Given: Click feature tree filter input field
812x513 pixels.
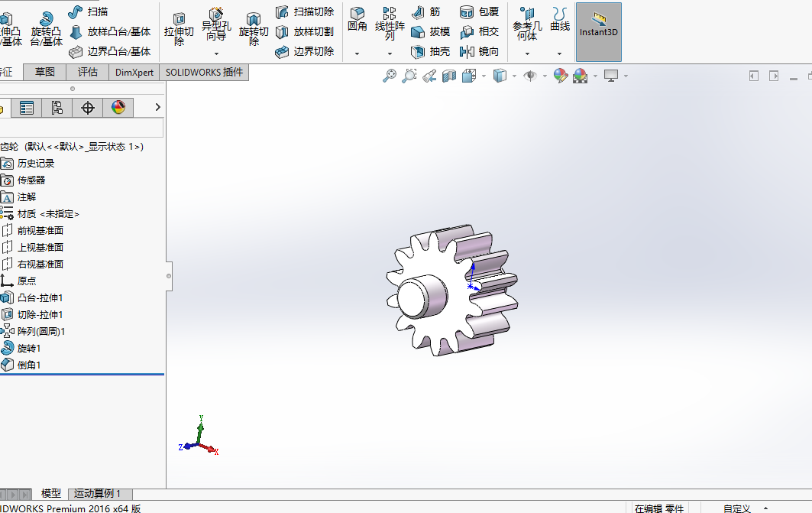Looking at the screenshot, I should coord(82,128).
